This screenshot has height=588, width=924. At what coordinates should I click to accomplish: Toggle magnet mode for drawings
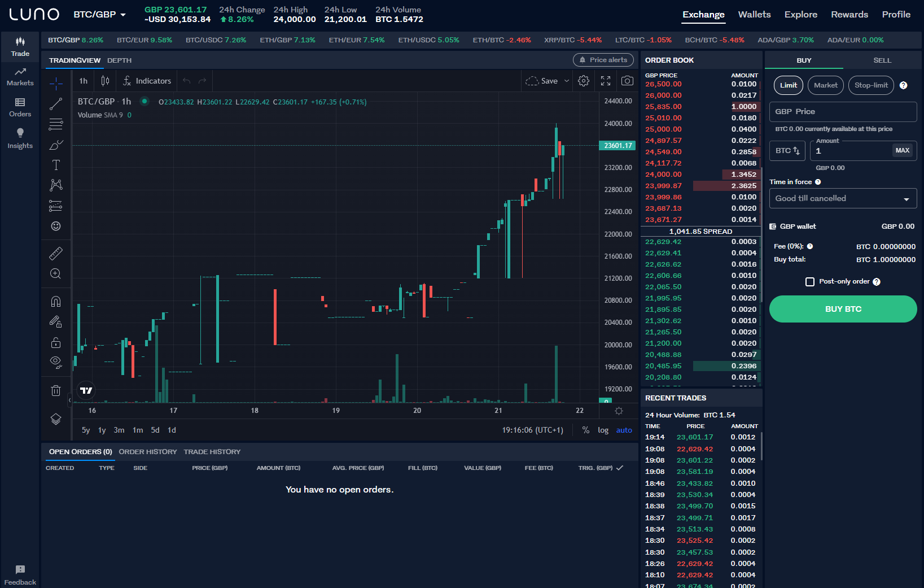click(x=56, y=301)
